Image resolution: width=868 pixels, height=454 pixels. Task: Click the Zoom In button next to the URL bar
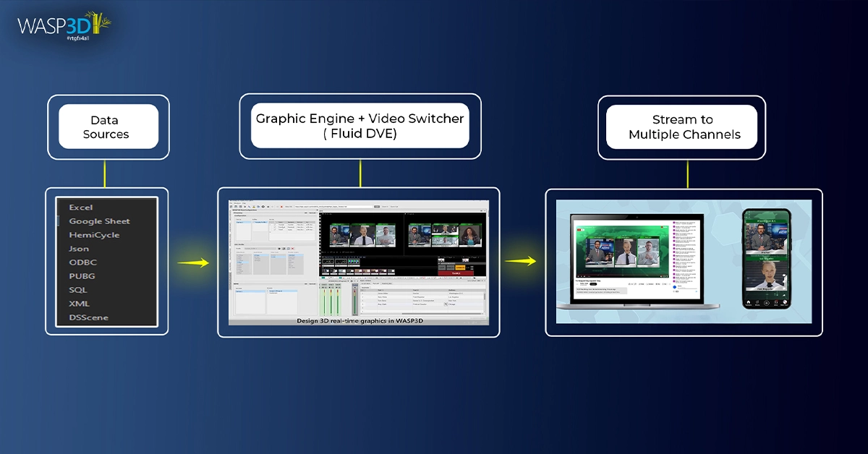[x=385, y=207]
